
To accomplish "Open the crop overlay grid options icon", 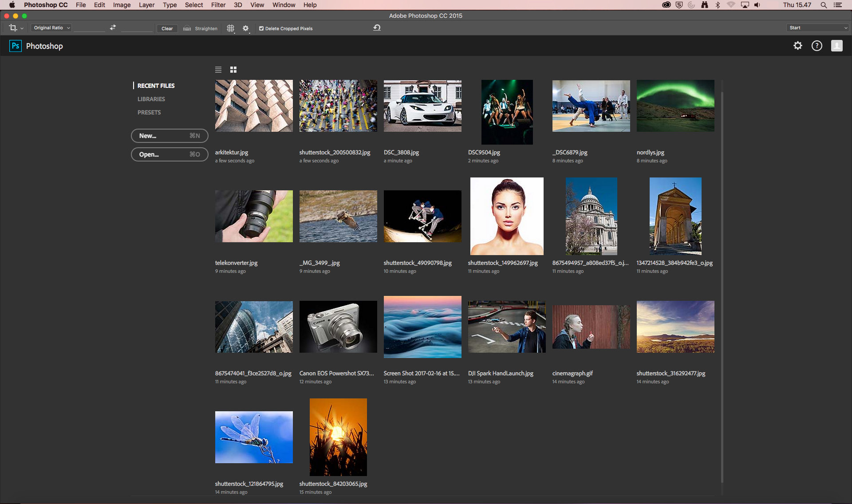I will pyautogui.click(x=230, y=28).
